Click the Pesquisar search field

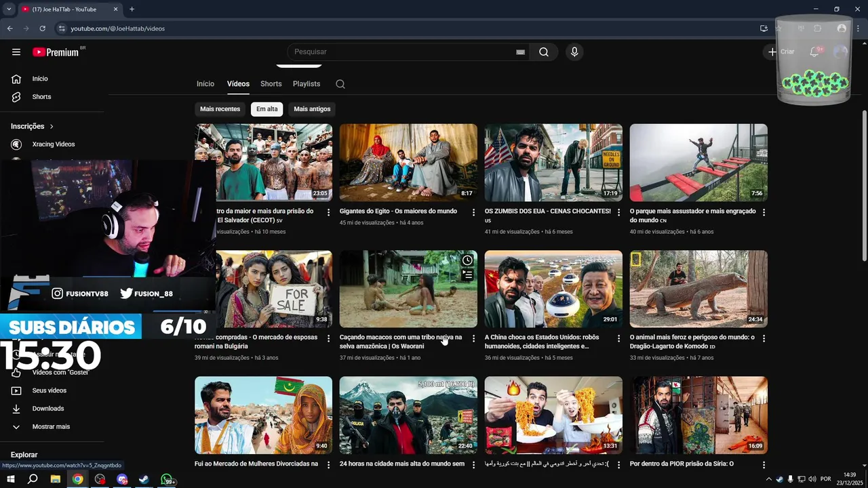(x=403, y=52)
